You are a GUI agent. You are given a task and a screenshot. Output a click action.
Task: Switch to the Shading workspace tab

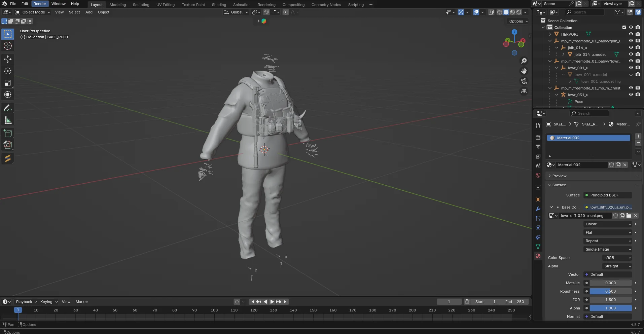tap(219, 5)
